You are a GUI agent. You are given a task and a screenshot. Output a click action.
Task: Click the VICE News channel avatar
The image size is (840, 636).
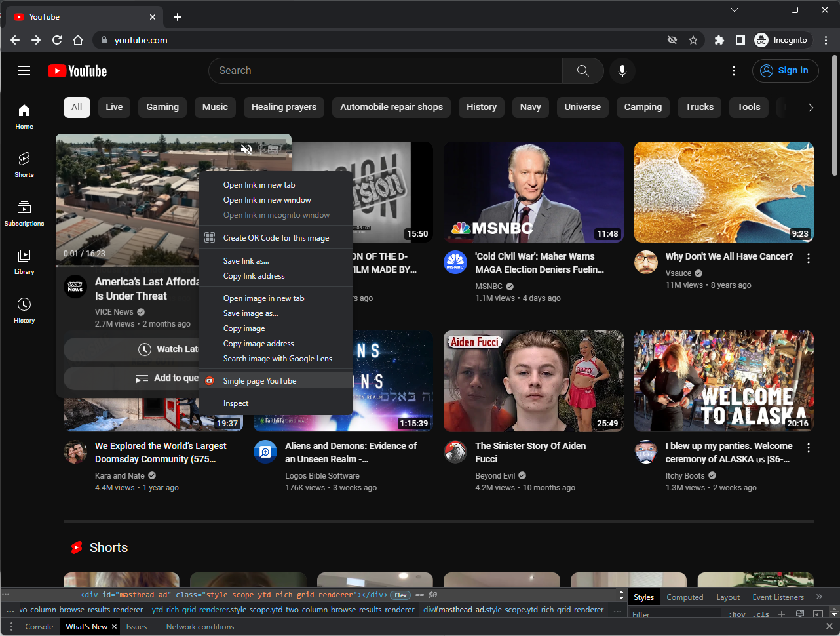pyautogui.click(x=75, y=287)
